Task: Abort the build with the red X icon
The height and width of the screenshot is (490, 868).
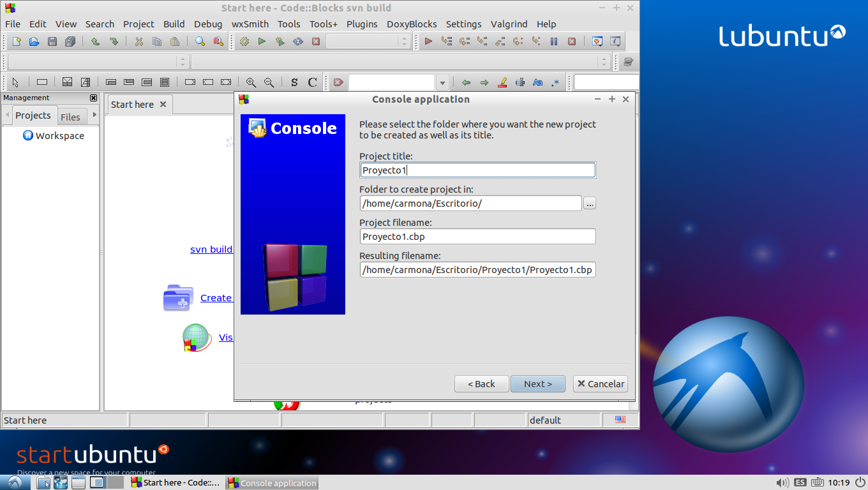Action: point(316,41)
